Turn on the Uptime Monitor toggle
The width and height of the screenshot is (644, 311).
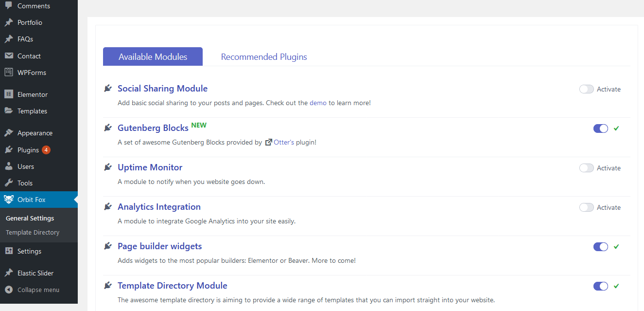[586, 168]
